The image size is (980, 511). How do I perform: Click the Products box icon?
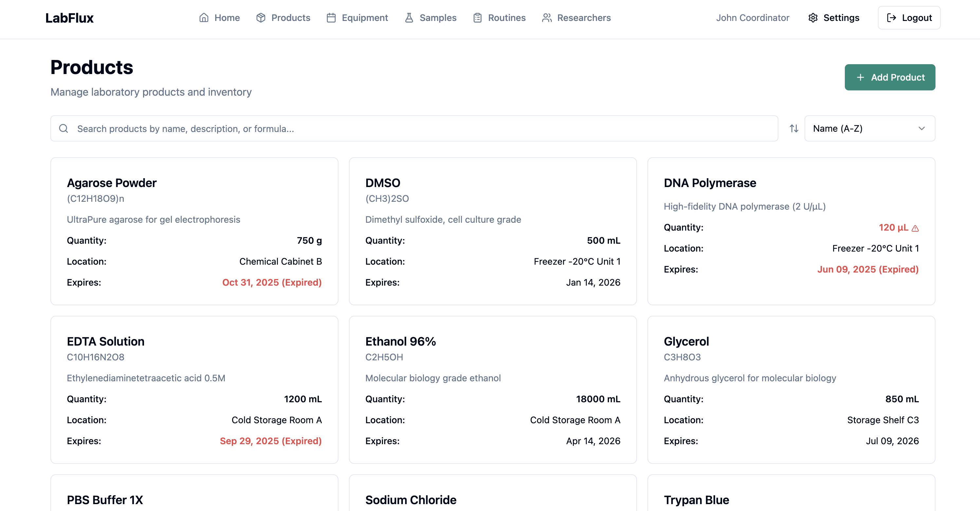261,18
